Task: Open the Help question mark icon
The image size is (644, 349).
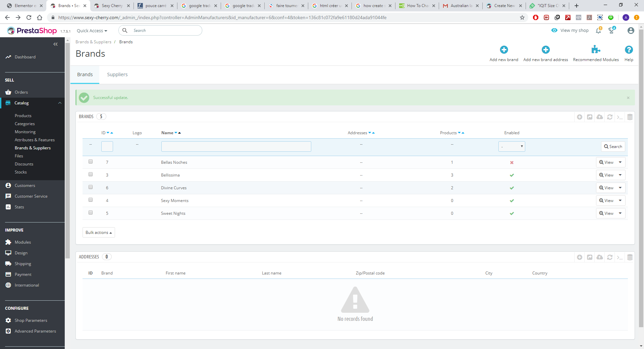Action: coord(629,50)
